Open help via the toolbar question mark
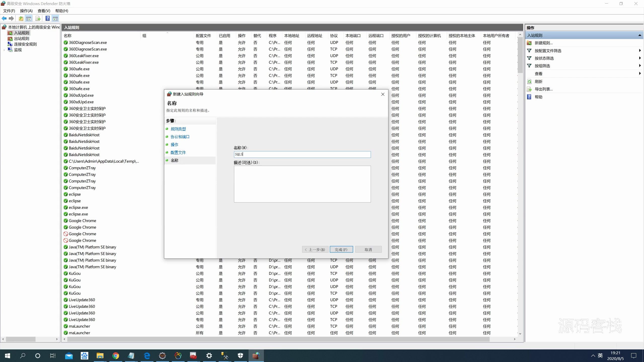This screenshot has height=362, width=644. pos(48,18)
